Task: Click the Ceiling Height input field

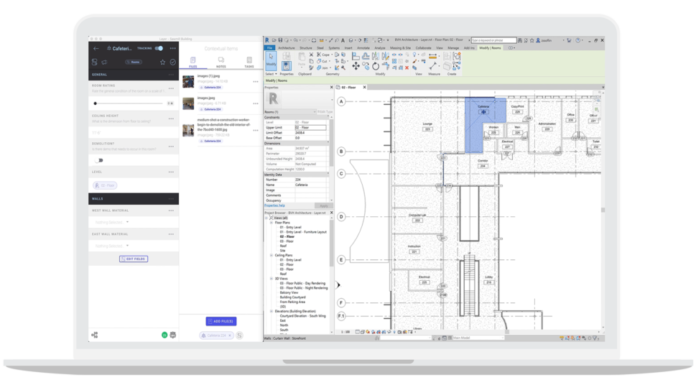Action: tap(133, 132)
